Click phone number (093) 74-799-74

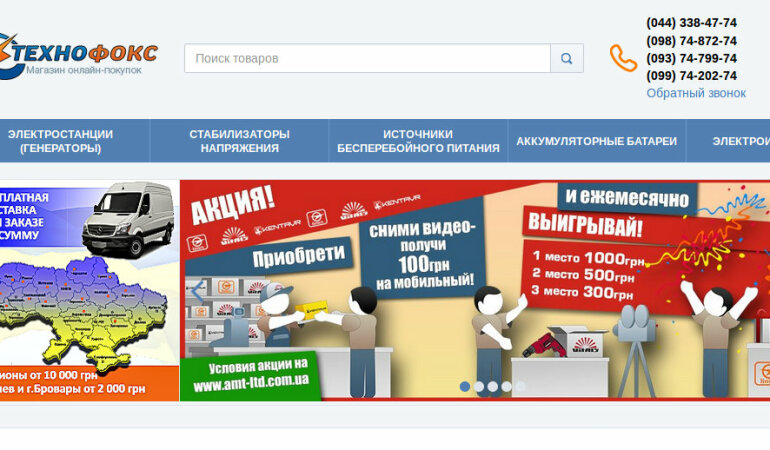(691, 58)
